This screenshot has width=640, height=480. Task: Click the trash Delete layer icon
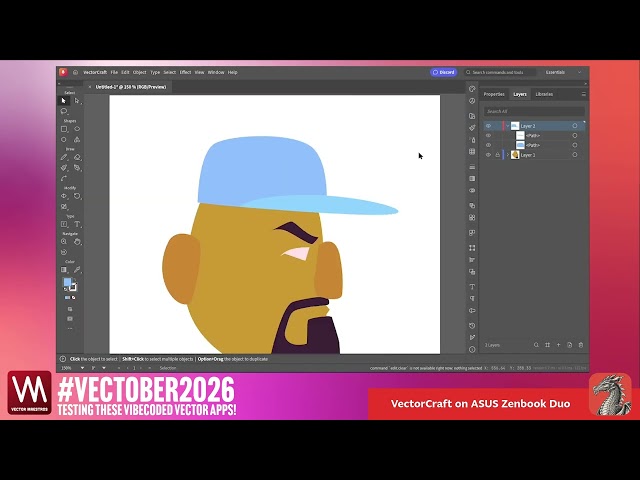click(581, 345)
